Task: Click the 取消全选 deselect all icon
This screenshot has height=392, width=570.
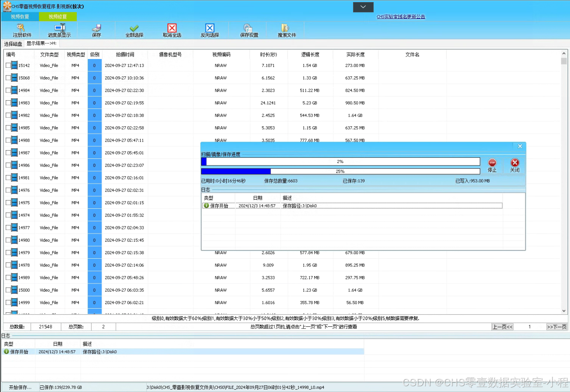Action: pos(172,28)
